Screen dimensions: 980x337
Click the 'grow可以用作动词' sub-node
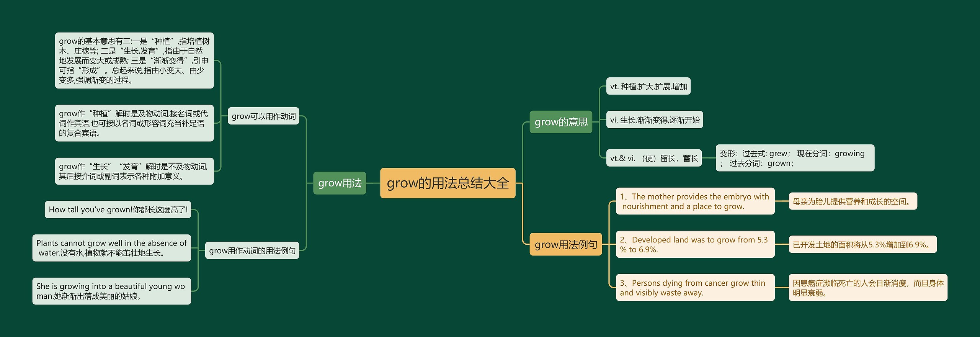[263, 116]
